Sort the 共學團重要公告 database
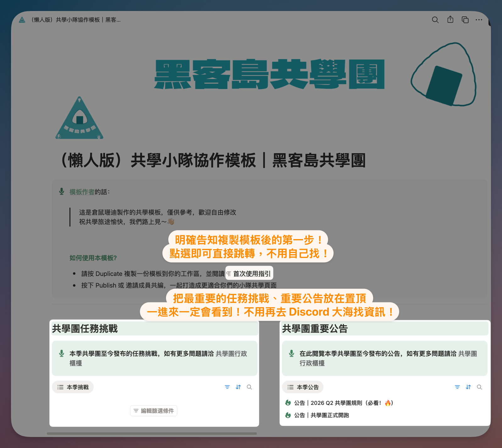Image resolution: width=502 pixels, height=448 pixels. click(468, 387)
